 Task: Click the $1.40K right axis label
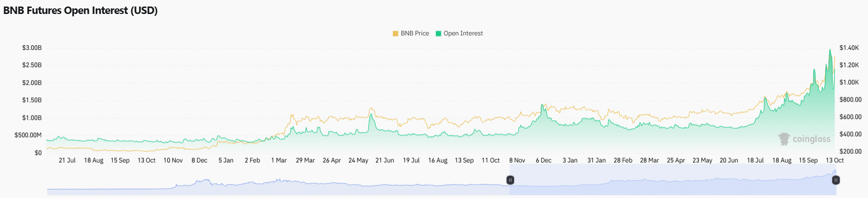[x=849, y=48]
